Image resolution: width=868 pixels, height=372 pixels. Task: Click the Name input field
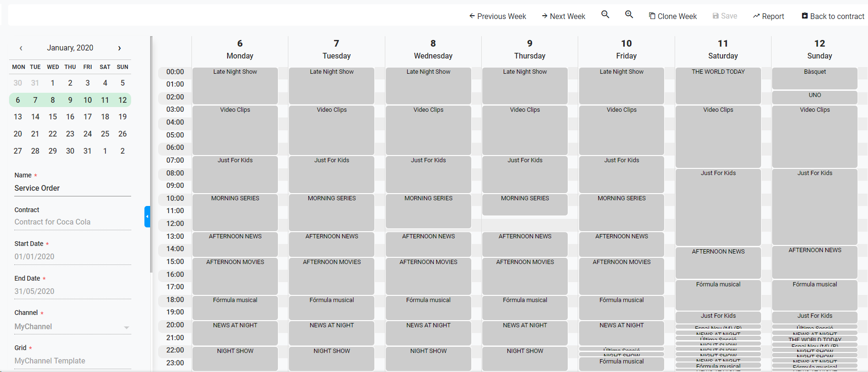[72, 188]
